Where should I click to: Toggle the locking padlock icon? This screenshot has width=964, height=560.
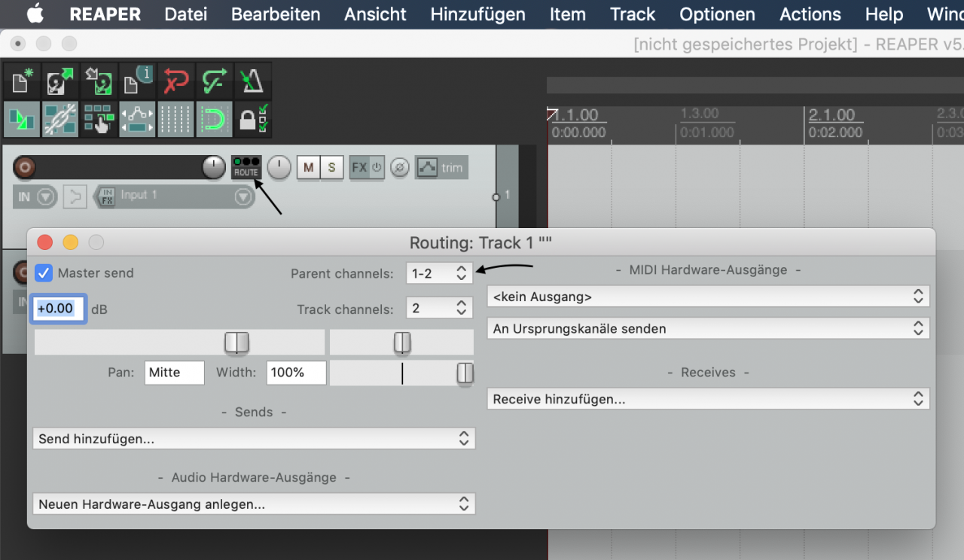(252, 120)
